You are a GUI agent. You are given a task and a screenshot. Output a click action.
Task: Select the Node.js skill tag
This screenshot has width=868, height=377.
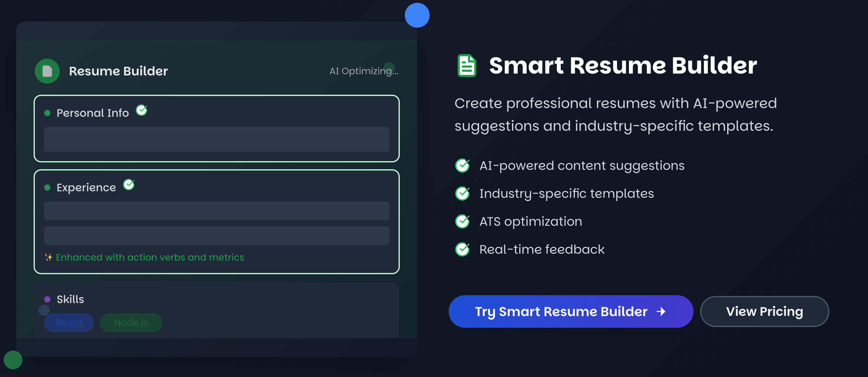(x=131, y=322)
